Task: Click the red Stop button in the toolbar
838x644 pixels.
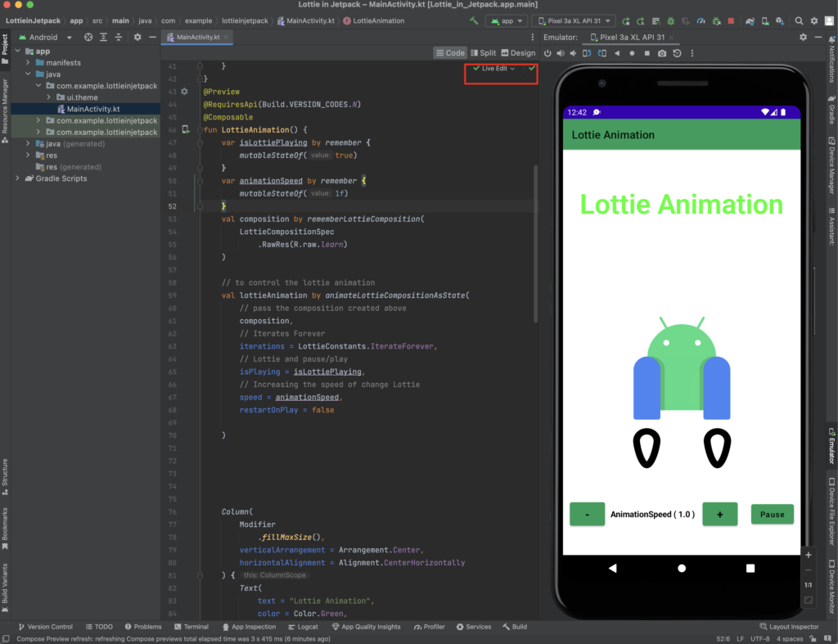Action: [731, 20]
